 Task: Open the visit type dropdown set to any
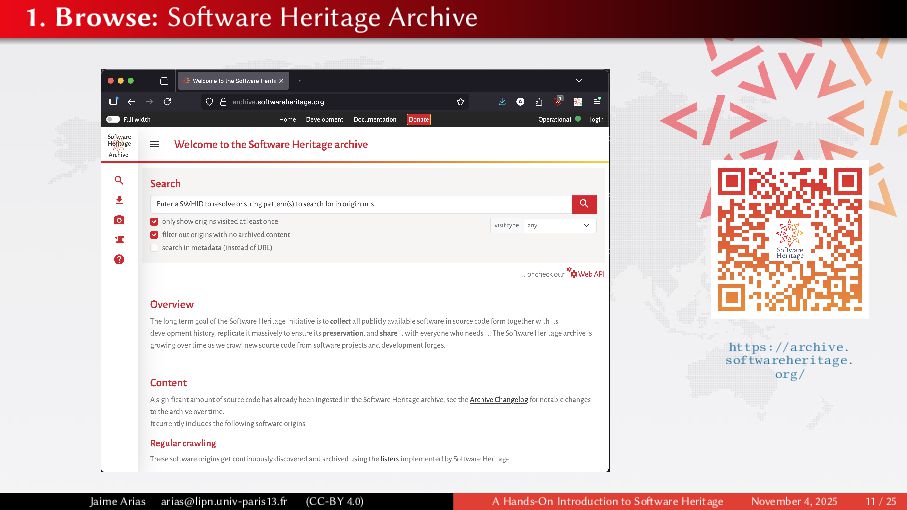click(559, 226)
